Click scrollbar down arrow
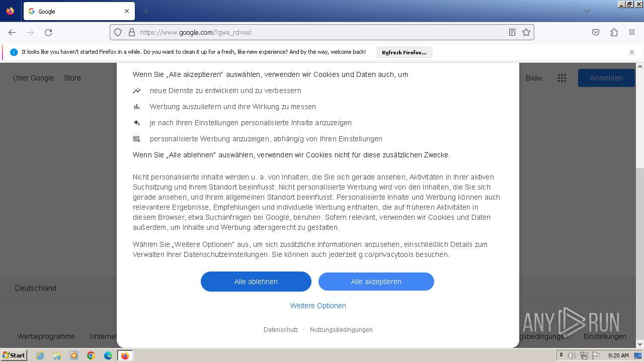Image resolution: width=644 pixels, height=362 pixels. [x=640, y=344]
